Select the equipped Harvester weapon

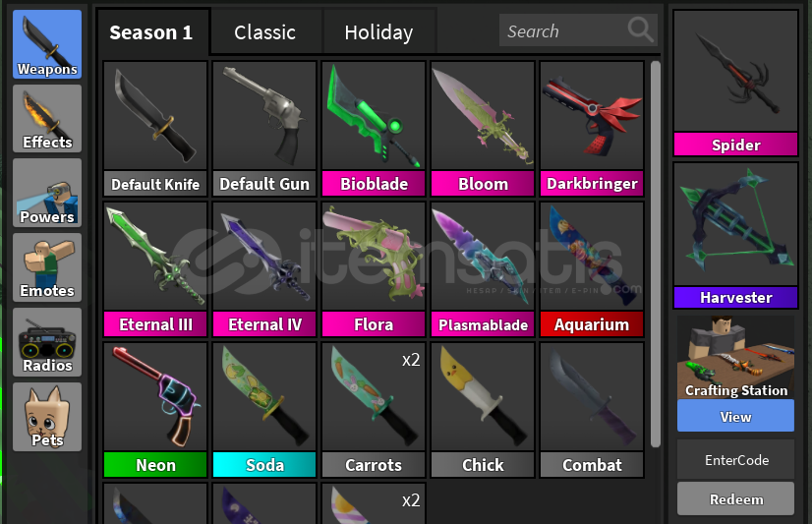coord(735,236)
